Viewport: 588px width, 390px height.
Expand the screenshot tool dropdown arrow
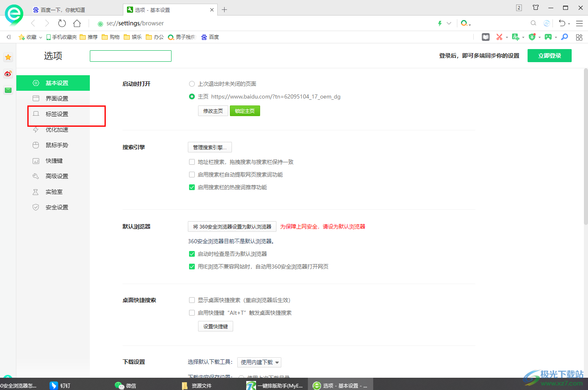pos(507,38)
